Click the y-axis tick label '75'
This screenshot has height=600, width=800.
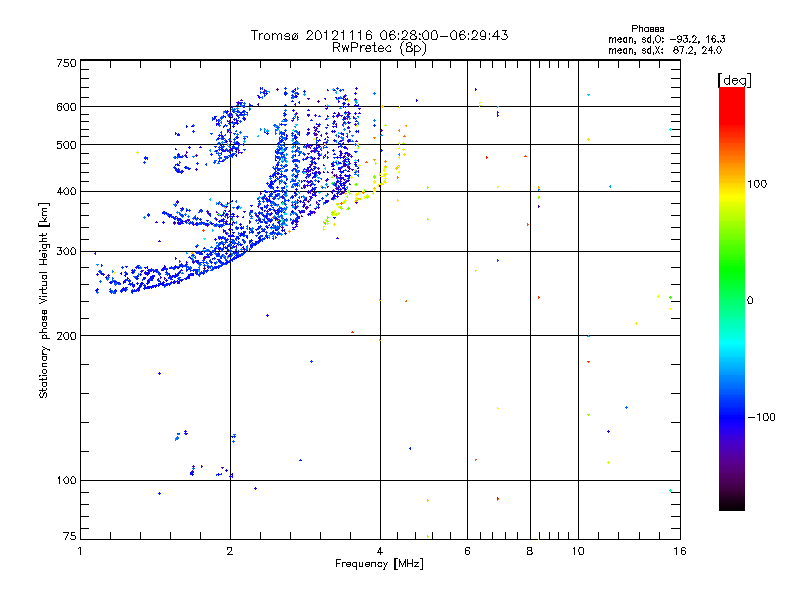point(70,536)
